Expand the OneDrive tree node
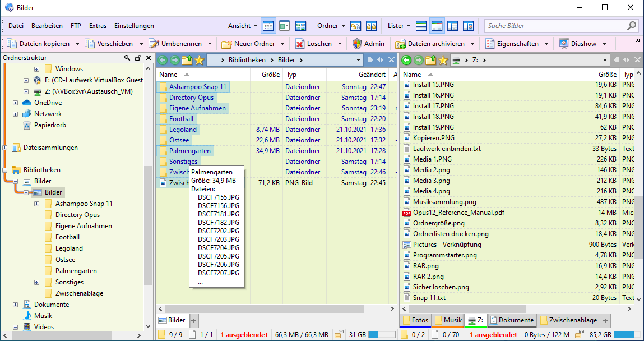The height and width of the screenshot is (341, 644). tap(15, 103)
